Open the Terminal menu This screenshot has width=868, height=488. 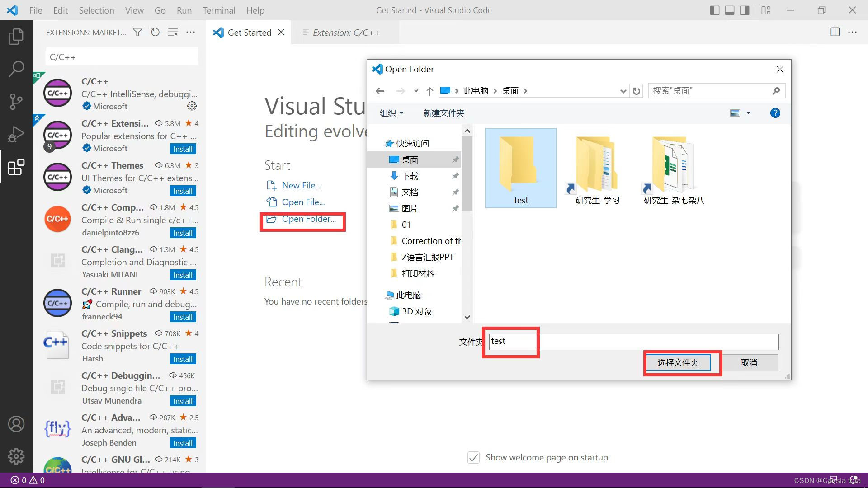point(219,10)
